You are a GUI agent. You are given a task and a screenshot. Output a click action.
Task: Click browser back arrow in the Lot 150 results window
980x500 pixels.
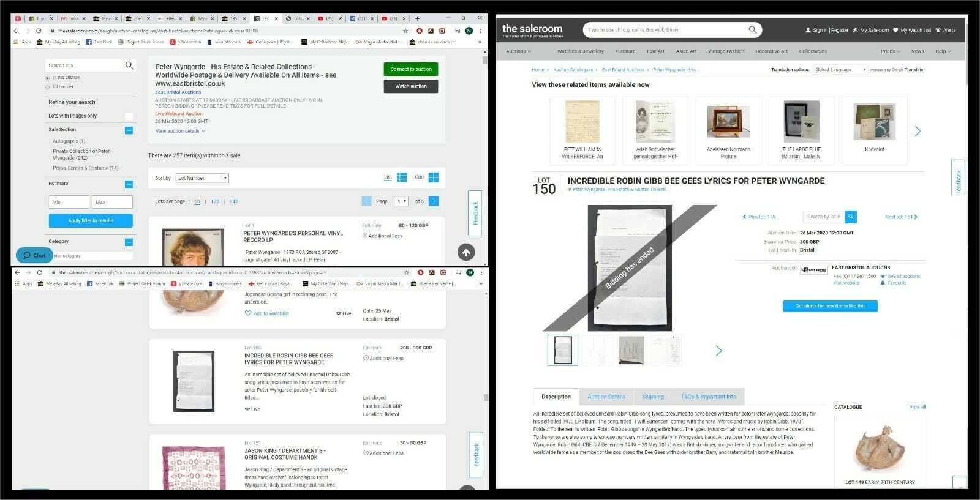click(x=17, y=272)
